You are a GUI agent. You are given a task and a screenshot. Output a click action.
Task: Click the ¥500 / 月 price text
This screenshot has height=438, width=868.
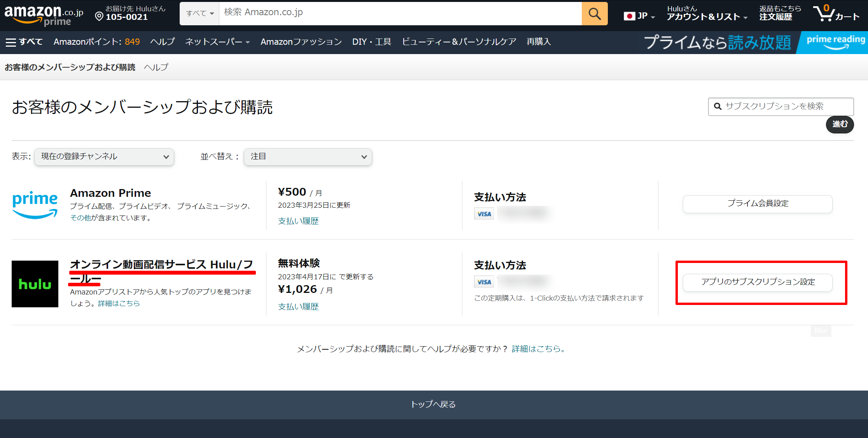tap(300, 192)
